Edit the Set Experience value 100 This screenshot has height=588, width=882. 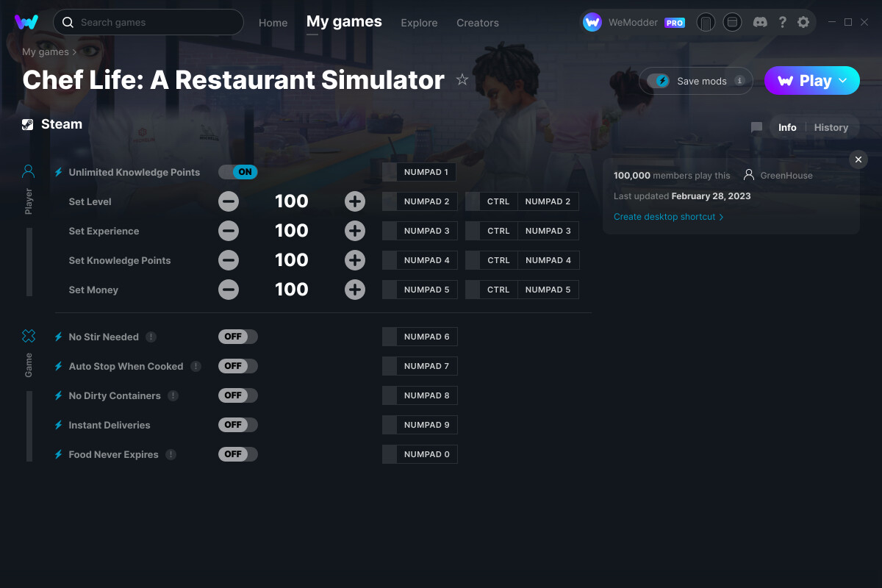click(x=292, y=231)
